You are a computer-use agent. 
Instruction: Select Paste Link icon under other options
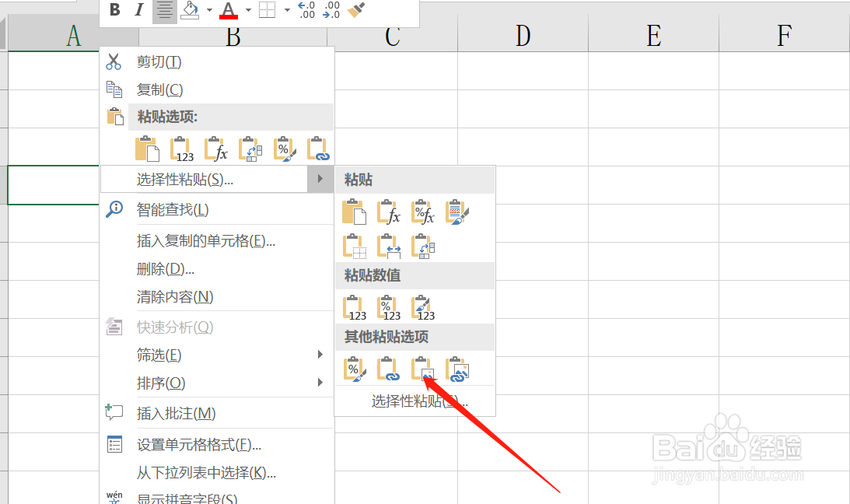pyautogui.click(x=388, y=369)
